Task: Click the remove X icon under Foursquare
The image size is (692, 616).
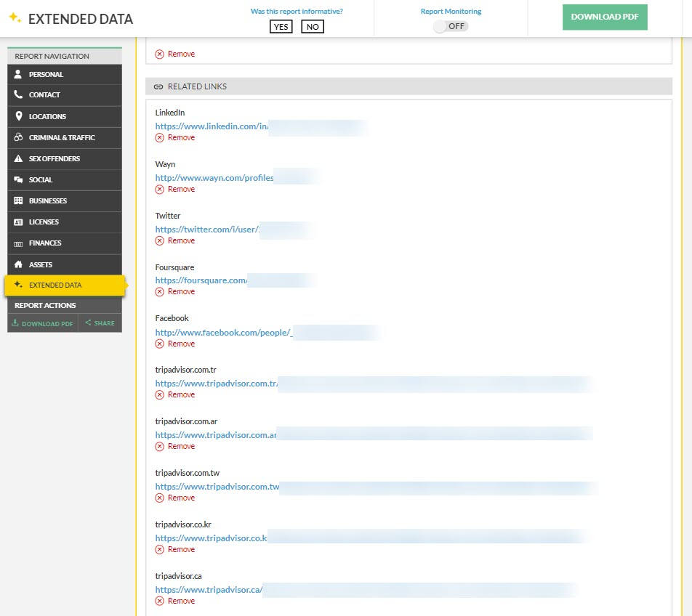Action: pyautogui.click(x=160, y=292)
